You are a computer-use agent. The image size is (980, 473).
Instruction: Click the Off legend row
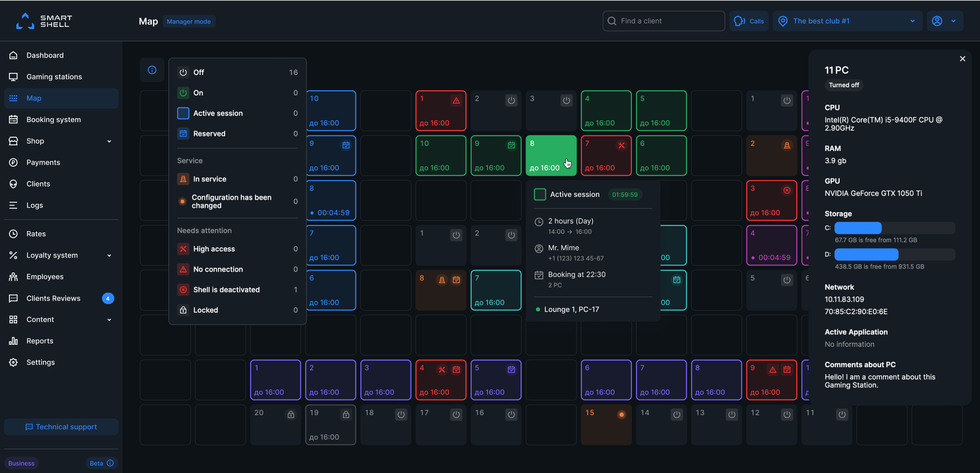238,72
